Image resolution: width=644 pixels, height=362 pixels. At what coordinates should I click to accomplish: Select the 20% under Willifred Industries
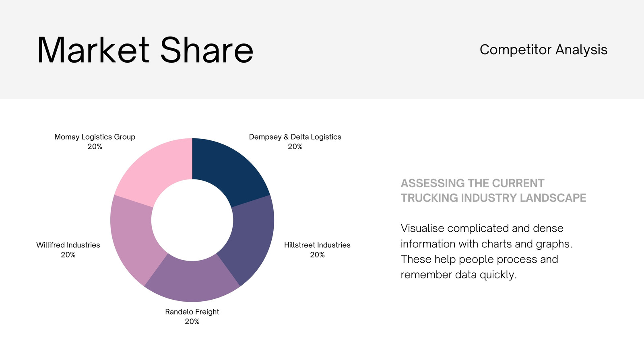68,255
